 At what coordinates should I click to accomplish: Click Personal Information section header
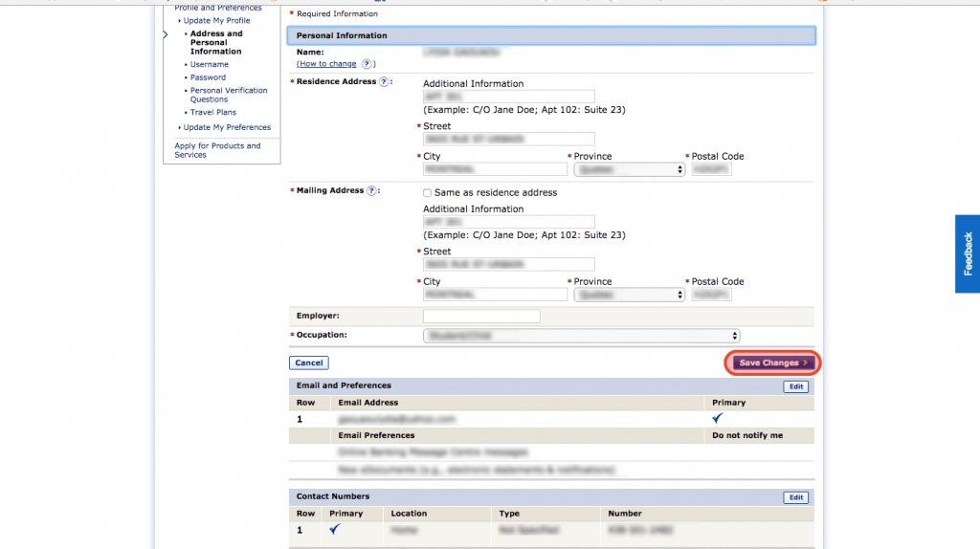point(551,35)
